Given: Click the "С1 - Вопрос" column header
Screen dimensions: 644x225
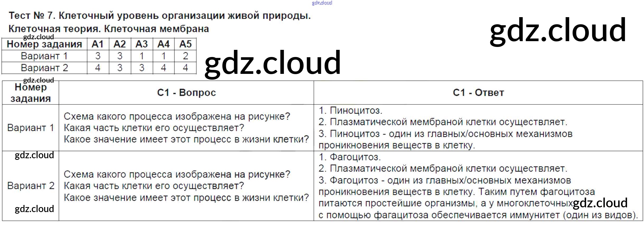Looking at the screenshot, I should [x=186, y=93].
